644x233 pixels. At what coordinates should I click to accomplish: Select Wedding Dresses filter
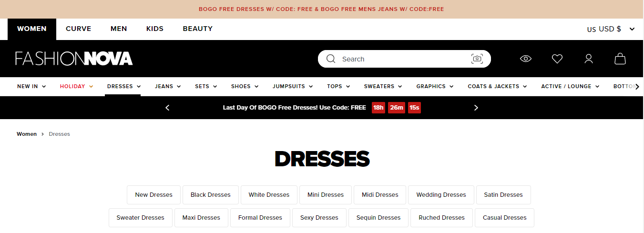click(x=441, y=195)
